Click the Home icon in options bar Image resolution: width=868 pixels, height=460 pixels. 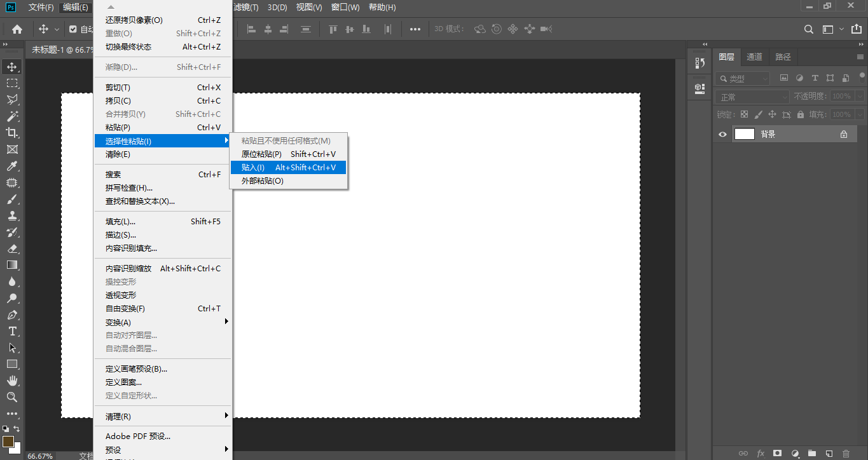[x=17, y=29]
